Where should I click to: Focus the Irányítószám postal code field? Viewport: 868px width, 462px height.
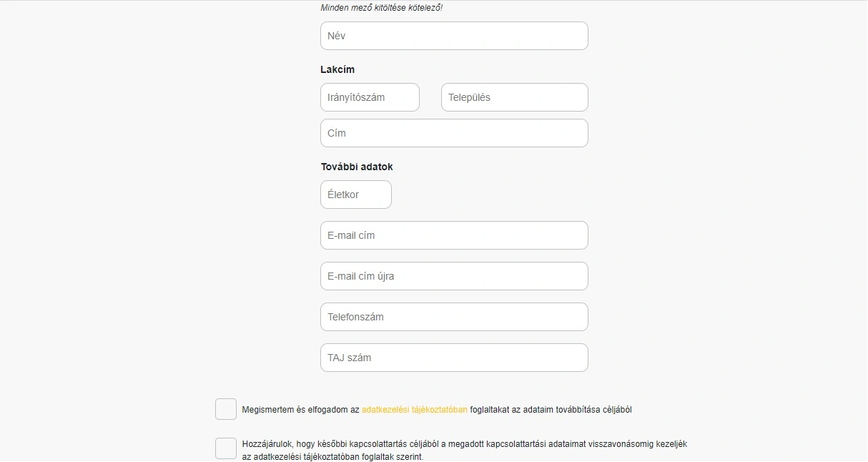[370, 97]
